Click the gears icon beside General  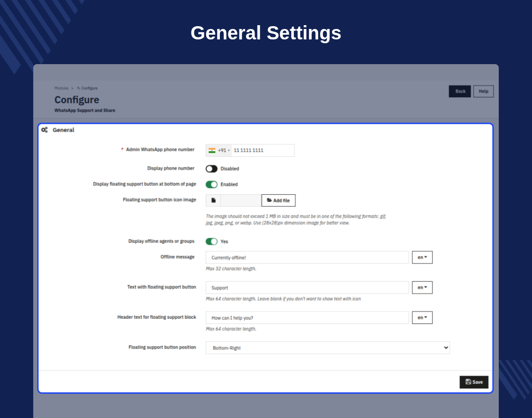tap(45, 130)
